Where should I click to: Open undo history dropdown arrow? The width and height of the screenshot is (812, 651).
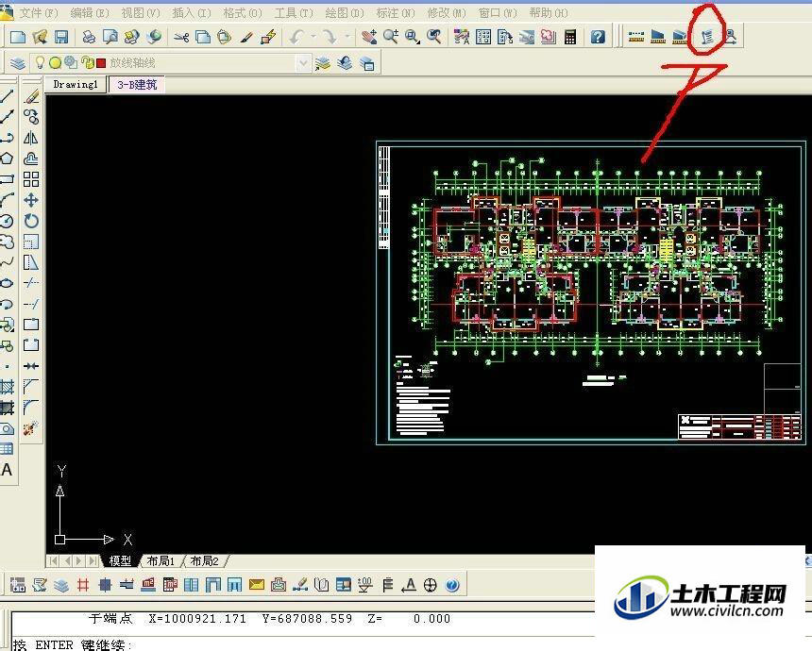[313, 36]
